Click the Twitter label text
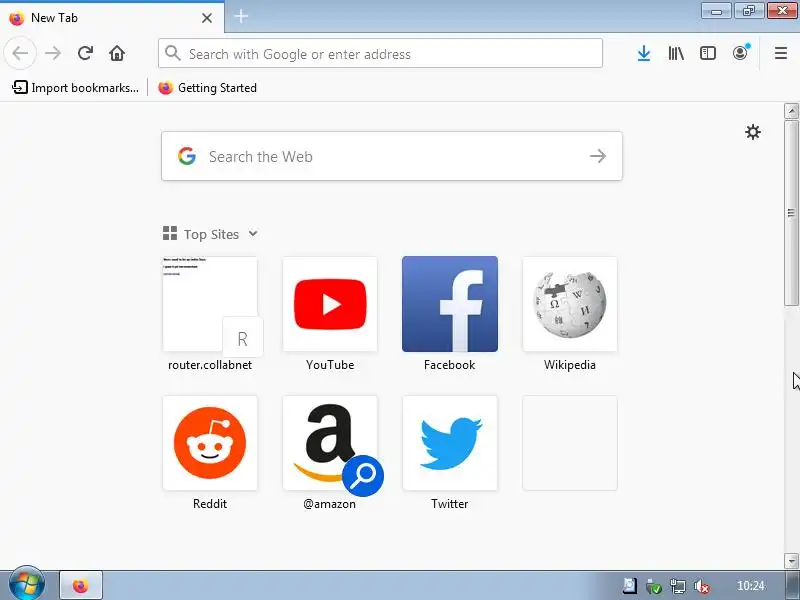This screenshot has height=600, width=800. point(449,504)
